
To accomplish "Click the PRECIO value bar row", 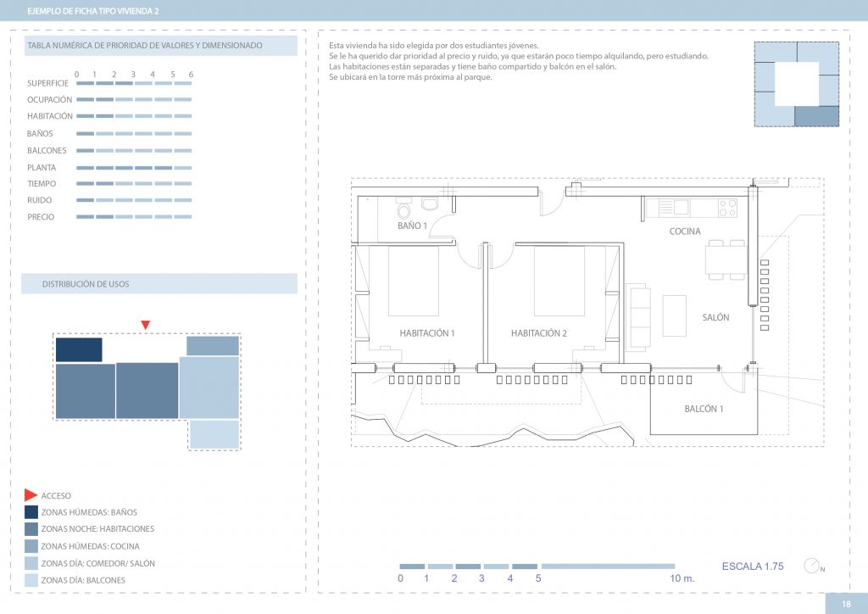I will click(134, 217).
